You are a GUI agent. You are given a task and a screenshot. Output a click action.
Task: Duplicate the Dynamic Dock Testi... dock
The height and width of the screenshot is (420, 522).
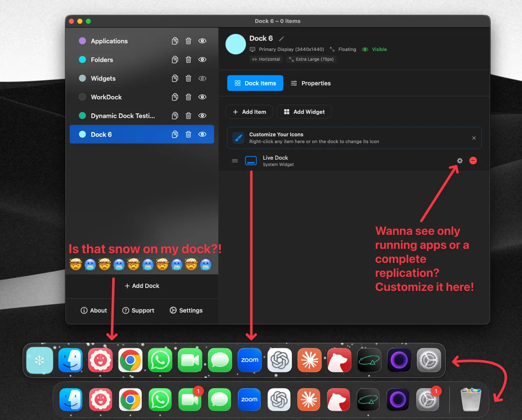(x=175, y=116)
